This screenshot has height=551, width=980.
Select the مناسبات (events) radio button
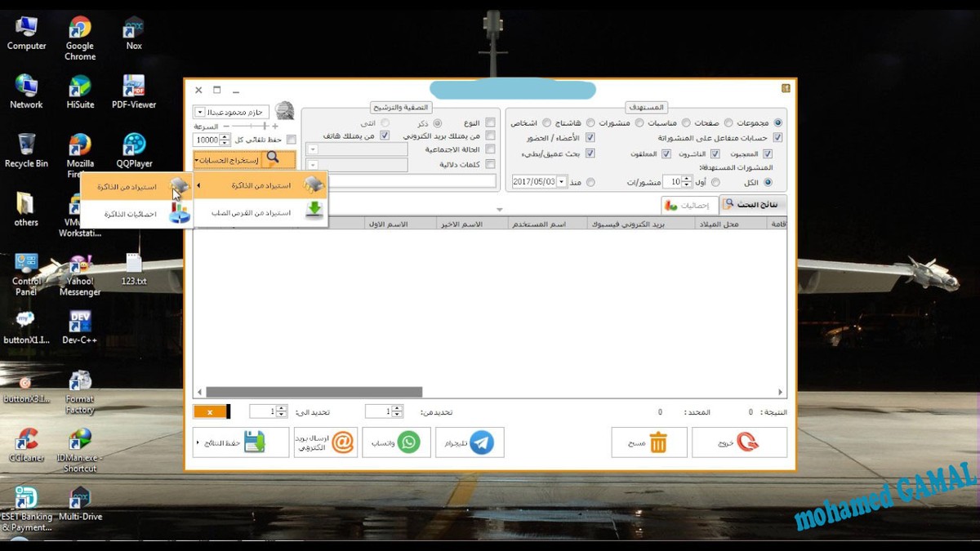pyautogui.click(x=685, y=122)
